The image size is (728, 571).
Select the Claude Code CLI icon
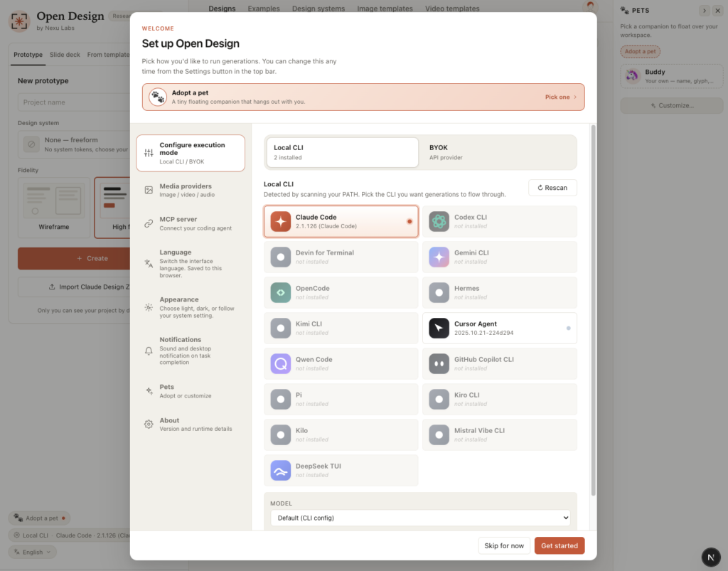point(280,221)
